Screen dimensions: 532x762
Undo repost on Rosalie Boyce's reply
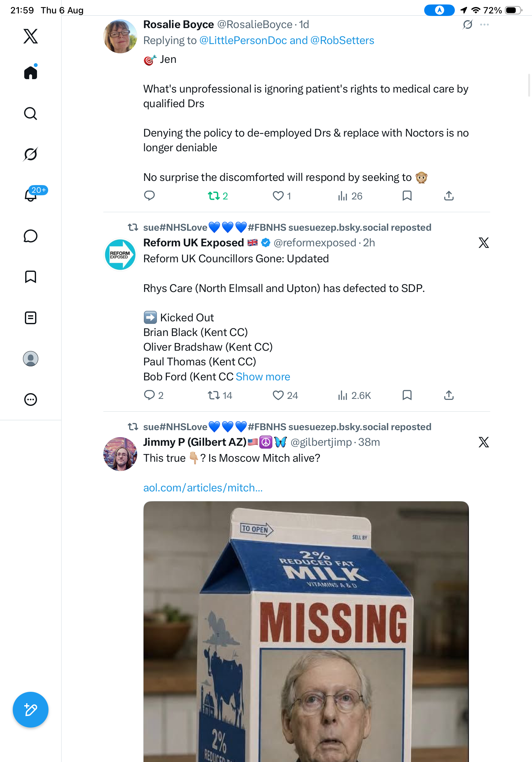click(x=218, y=196)
